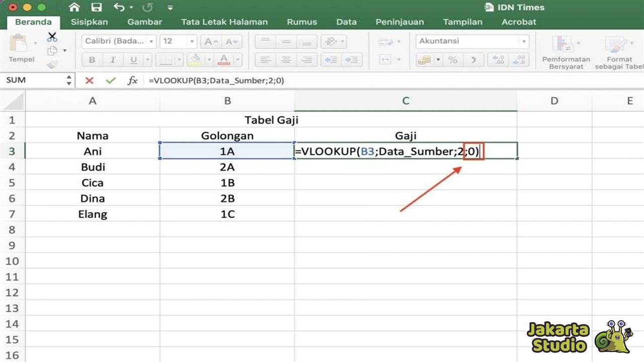Click the Increase Decimal icon
The height and width of the screenshot is (362, 644).
(498, 60)
